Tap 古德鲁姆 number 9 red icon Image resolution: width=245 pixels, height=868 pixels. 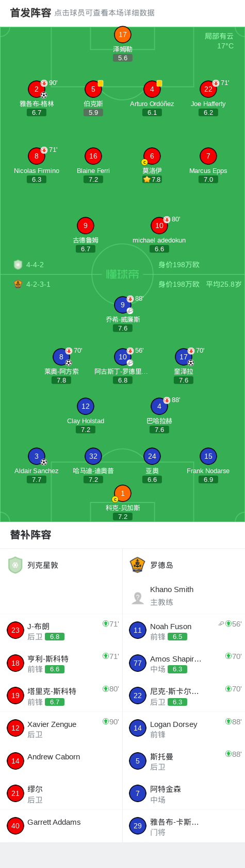tap(86, 225)
